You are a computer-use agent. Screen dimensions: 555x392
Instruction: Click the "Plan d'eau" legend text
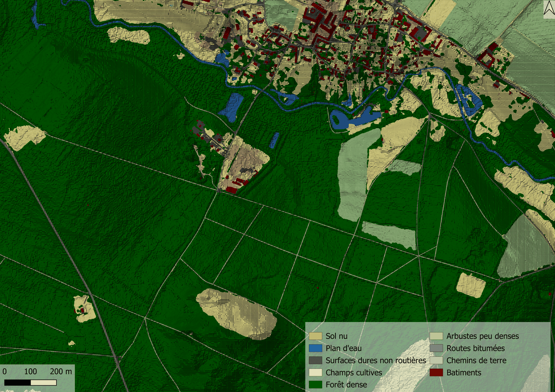[343, 348]
